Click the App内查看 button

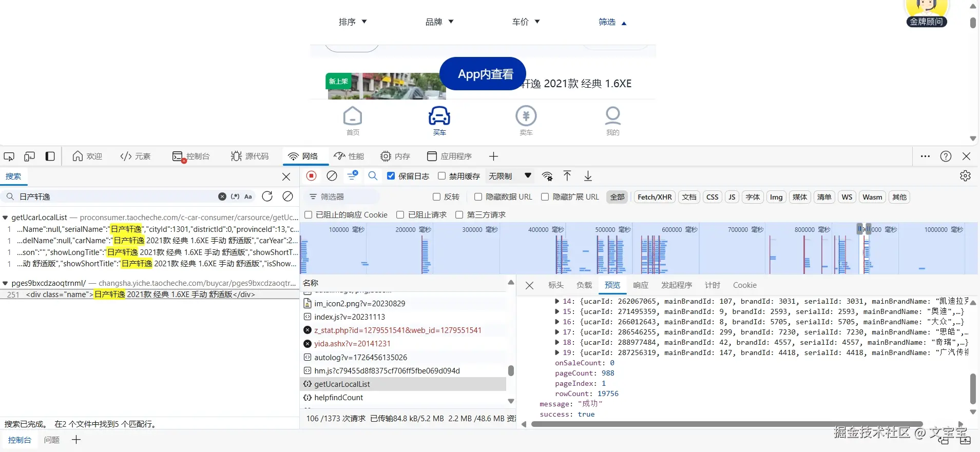coord(483,74)
